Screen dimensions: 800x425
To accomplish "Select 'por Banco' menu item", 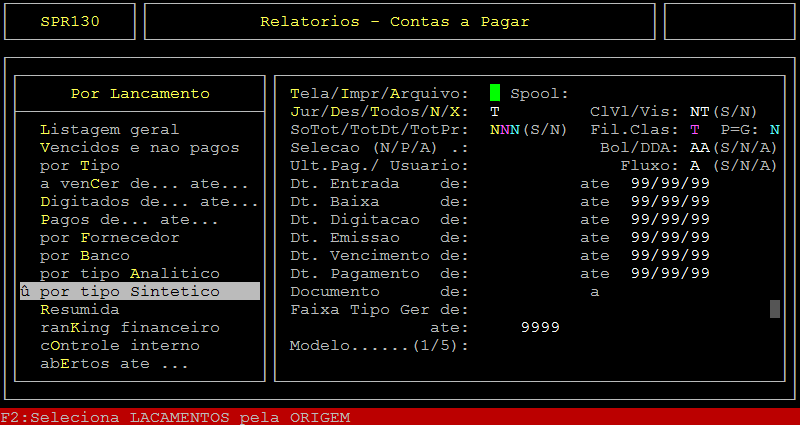I will coord(85,255).
